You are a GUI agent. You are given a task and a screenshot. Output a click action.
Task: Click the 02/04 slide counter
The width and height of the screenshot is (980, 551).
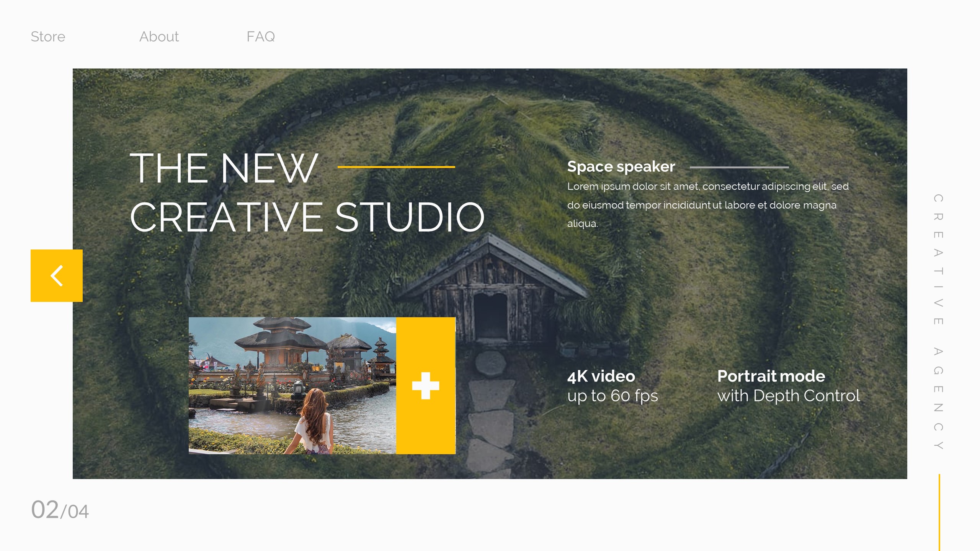60,510
